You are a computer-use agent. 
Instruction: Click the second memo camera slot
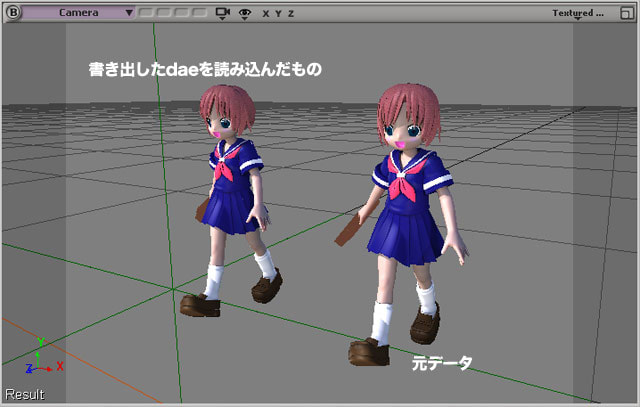click(x=164, y=13)
